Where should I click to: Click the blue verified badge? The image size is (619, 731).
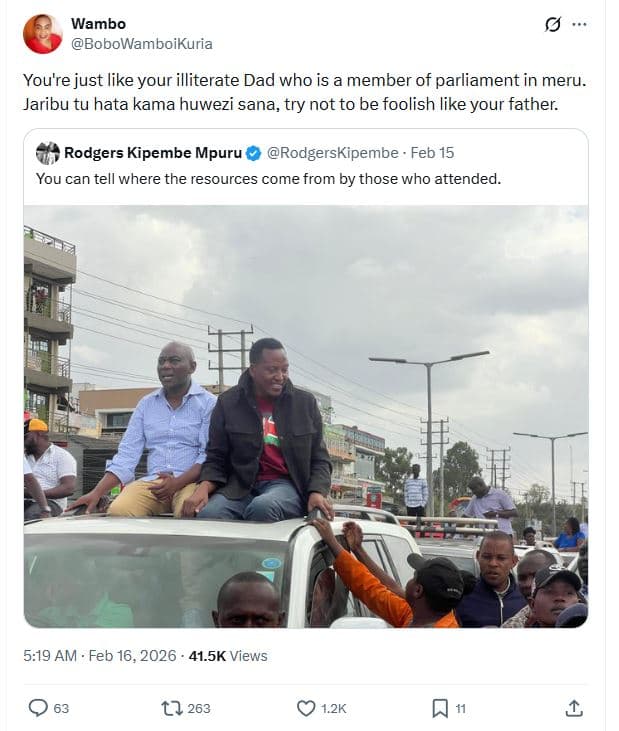pos(253,153)
